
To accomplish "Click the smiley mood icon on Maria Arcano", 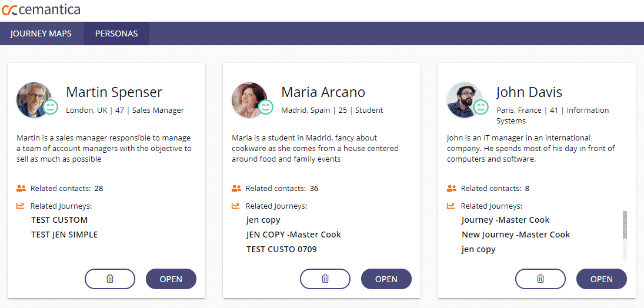I will [x=266, y=107].
